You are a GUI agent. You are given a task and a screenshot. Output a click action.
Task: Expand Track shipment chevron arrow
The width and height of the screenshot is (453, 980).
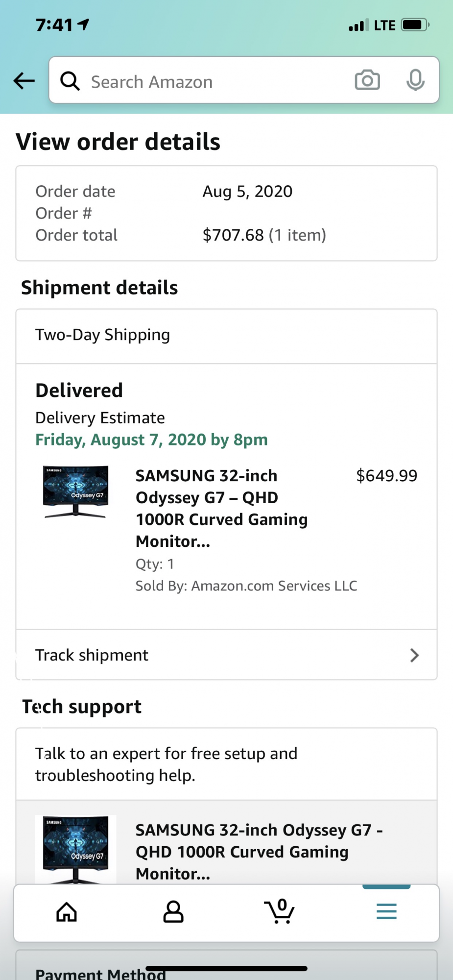414,655
